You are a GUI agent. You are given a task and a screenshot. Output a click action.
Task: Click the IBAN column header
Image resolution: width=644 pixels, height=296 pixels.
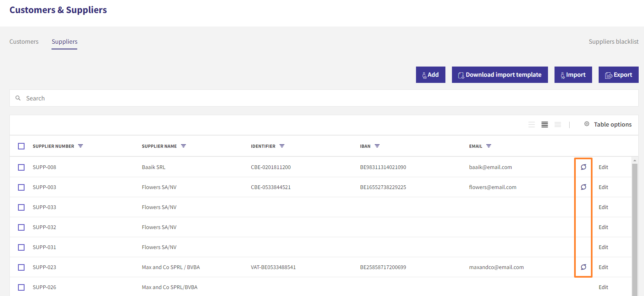pyautogui.click(x=365, y=146)
